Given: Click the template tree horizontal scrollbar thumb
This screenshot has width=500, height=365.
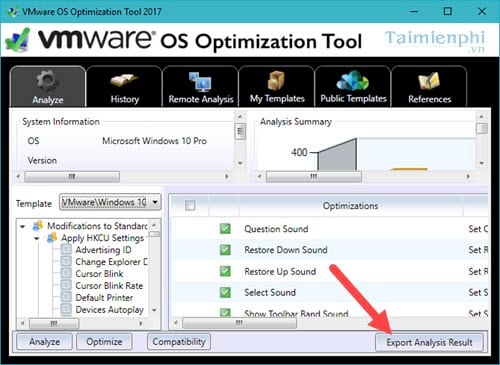Looking at the screenshot, I should coord(54,323).
